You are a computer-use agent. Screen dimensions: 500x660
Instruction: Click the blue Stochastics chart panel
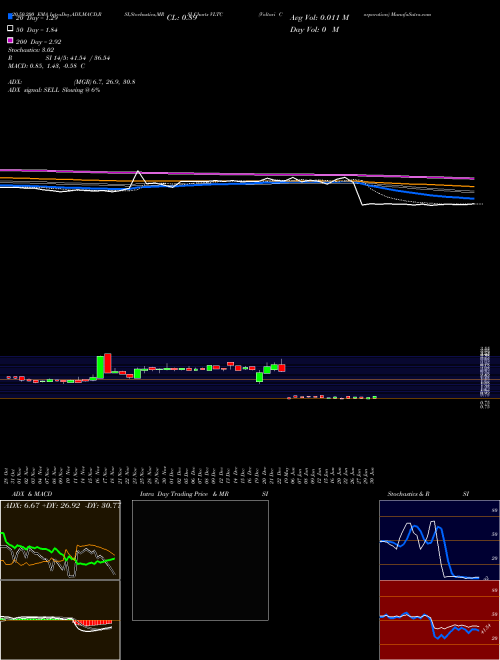point(439,540)
